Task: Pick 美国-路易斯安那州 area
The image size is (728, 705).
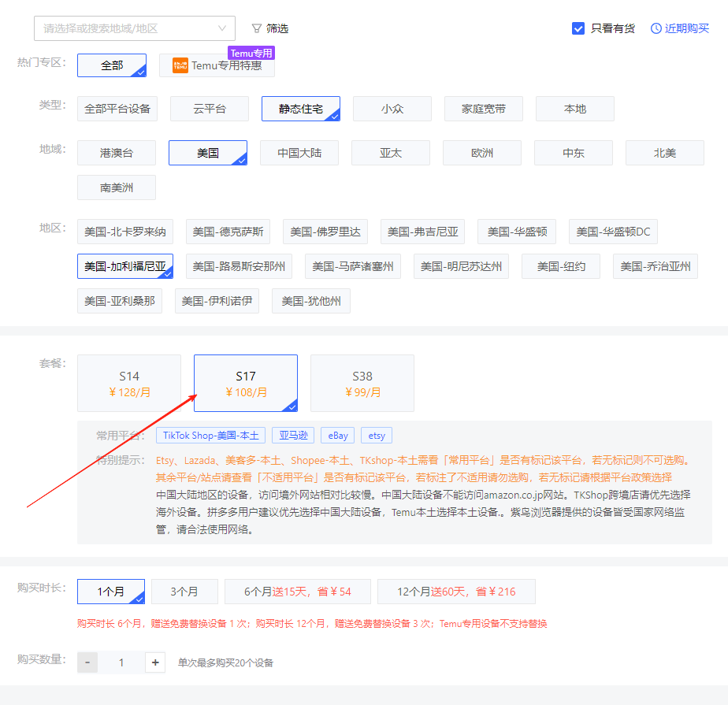Action: click(x=239, y=266)
